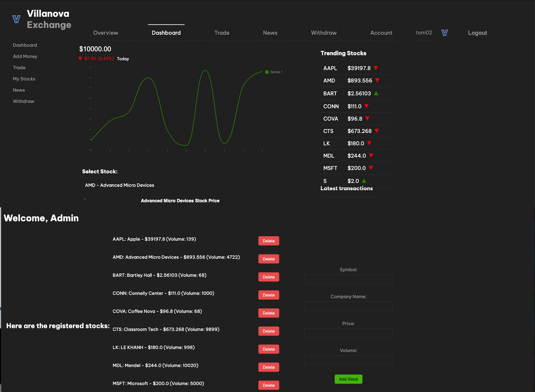Click the red loss arrow beside $7.95
This screenshot has width=535, height=392.
[x=80, y=59]
